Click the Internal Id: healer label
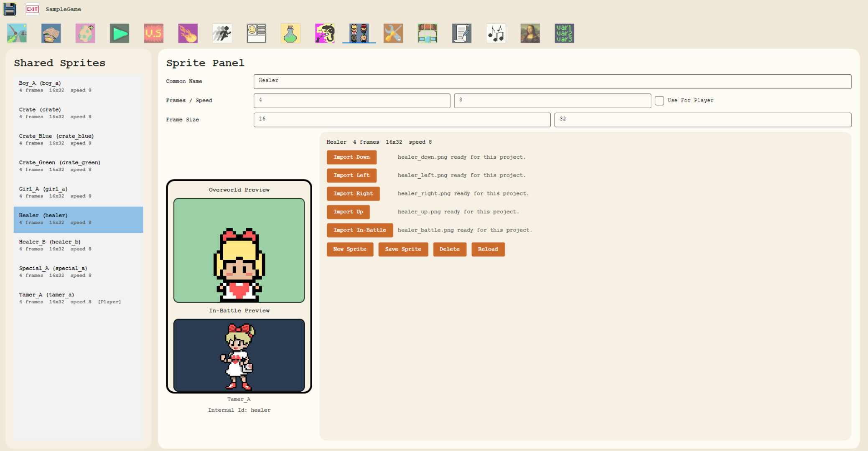This screenshot has width=868, height=451. click(239, 410)
